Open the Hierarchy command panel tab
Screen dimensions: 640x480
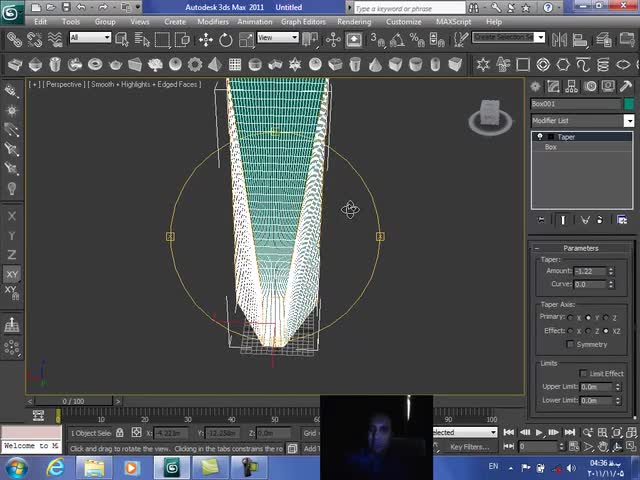pyautogui.click(x=570, y=87)
